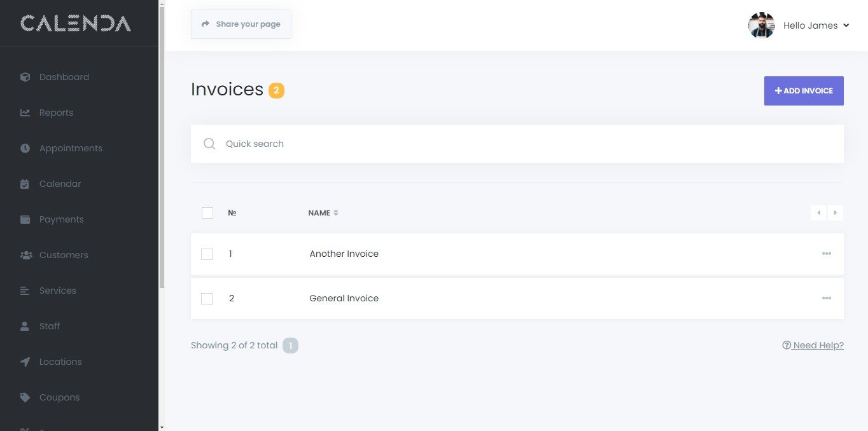Toggle the select-all checkbox in table header
The width and height of the screenshot is (868, 431).
[207, 213]
